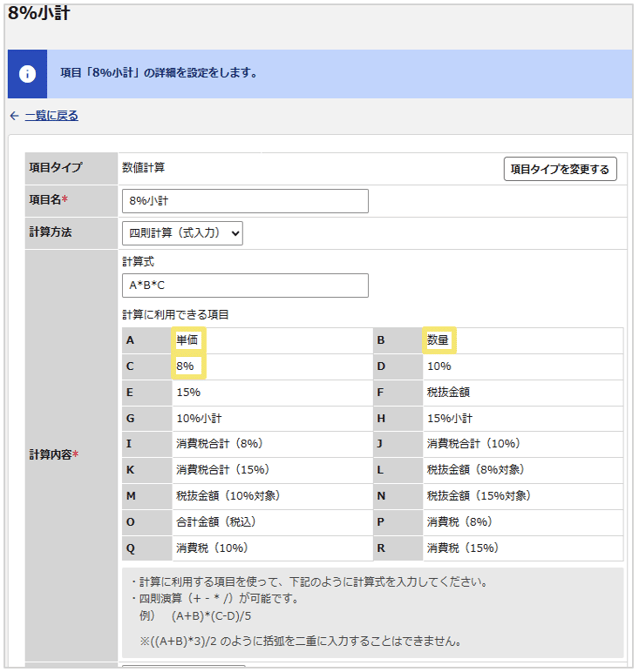The height and width of the screenshot is (672, 639).
Task: Select the 単価 item in row A
Action: click(187, 340)
